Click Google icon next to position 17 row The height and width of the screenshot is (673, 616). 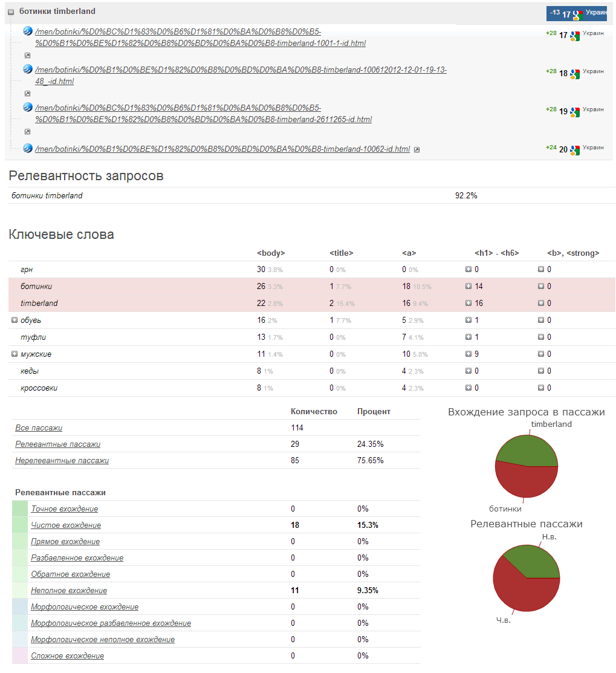575,36
